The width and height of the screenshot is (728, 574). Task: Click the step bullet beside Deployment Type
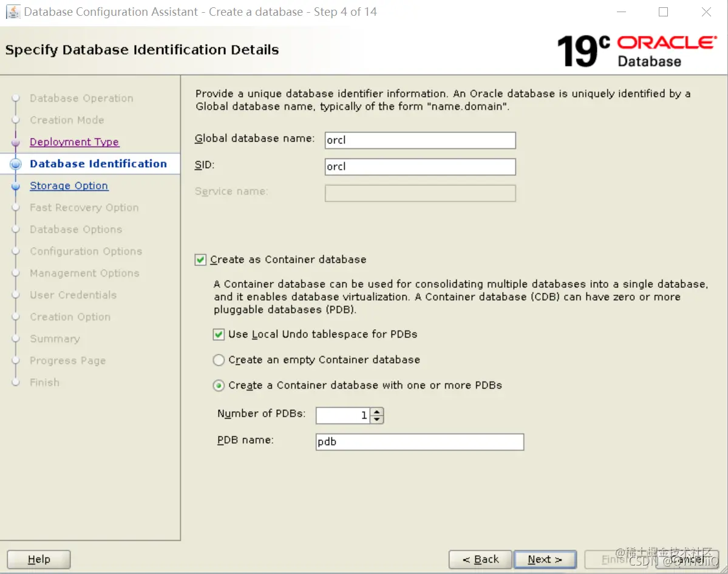pos(16,143)
